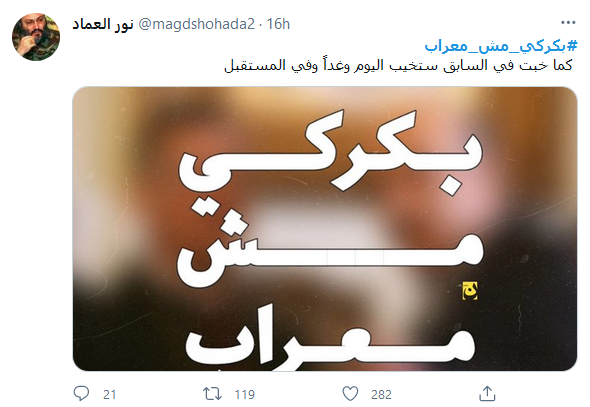Open the profile picture of نور العماد
The height and width of the screenshot is (407, 590).
tap(36, 37)
